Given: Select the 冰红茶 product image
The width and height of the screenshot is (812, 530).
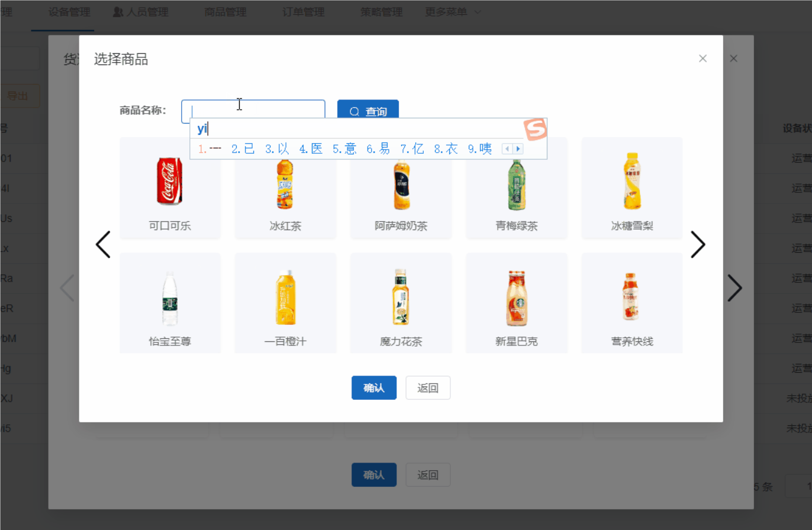Looking at the screenshot, I should coord(285,183).
